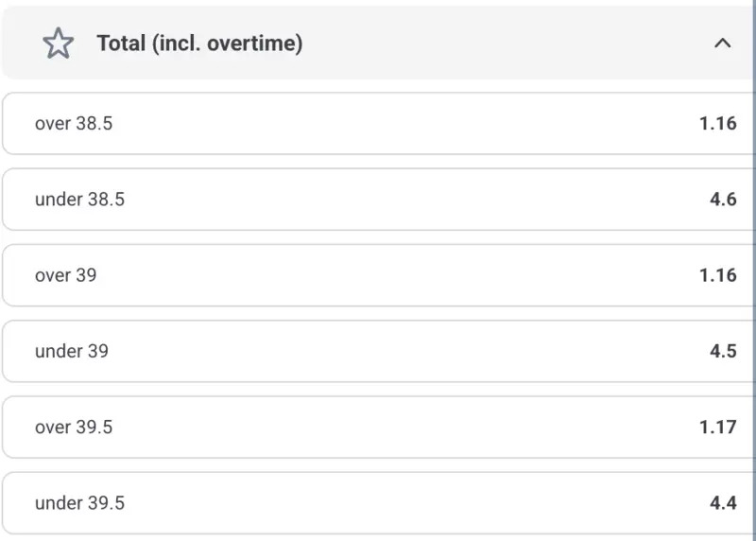
Task: Choose the 4.4 odds value
Action: point(723,503)
